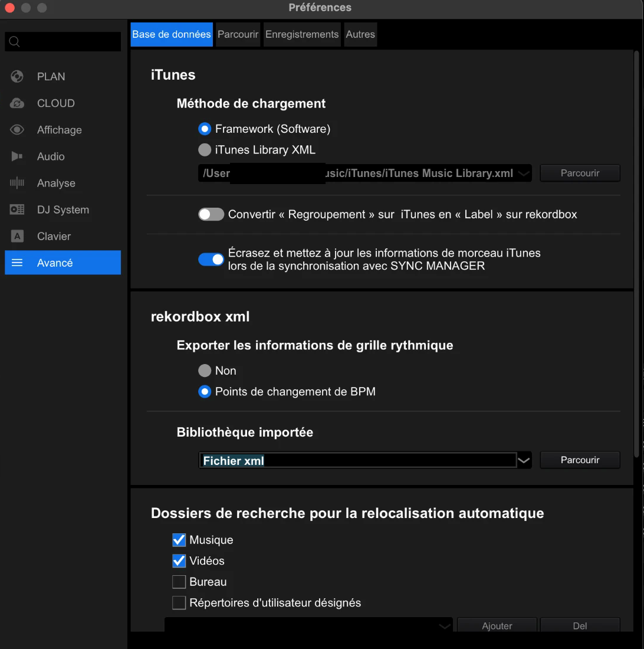Go to Audio settings
Image resolution: width=644 pixels, height=649 pixels.
coord(63,156)
